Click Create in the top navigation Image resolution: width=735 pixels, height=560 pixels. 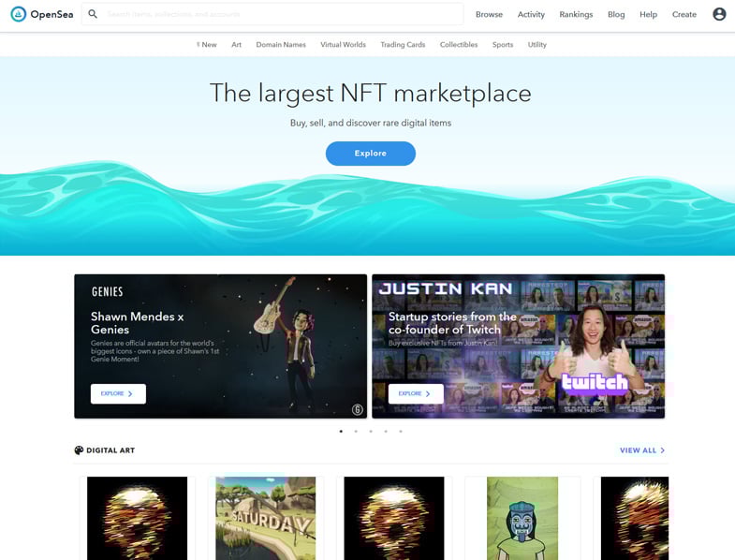coord(684,15)
